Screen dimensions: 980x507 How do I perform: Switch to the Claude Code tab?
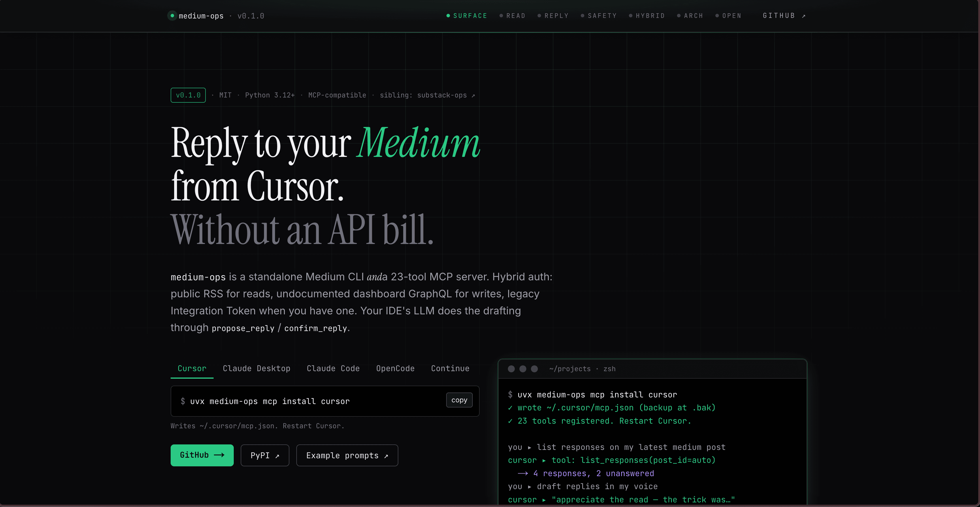click(x=333, y=369)
